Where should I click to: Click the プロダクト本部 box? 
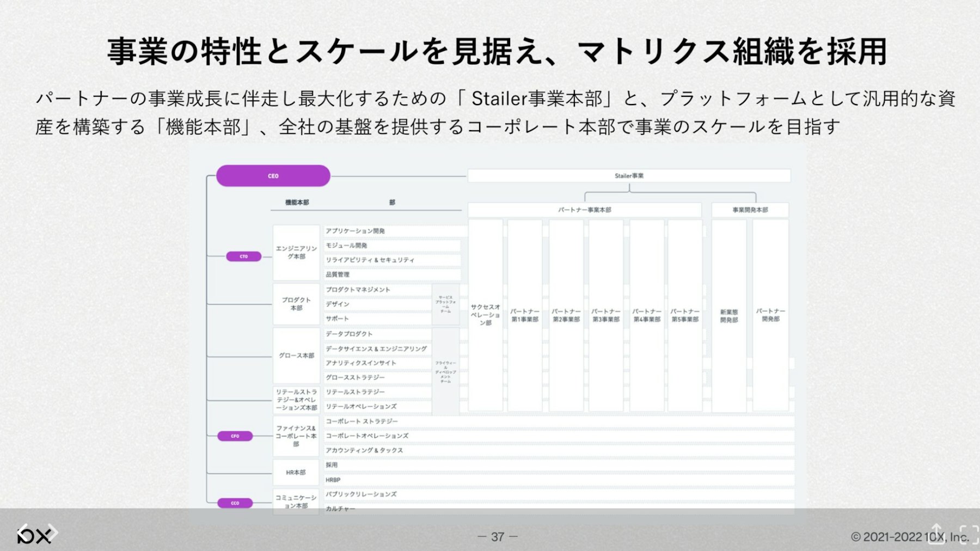click(x=296, y=304)
